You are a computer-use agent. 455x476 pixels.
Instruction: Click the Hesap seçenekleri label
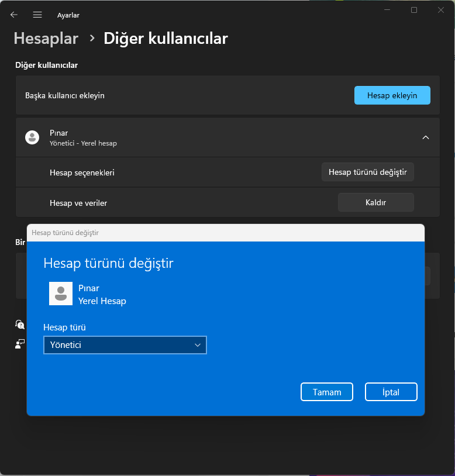point(82,173)
